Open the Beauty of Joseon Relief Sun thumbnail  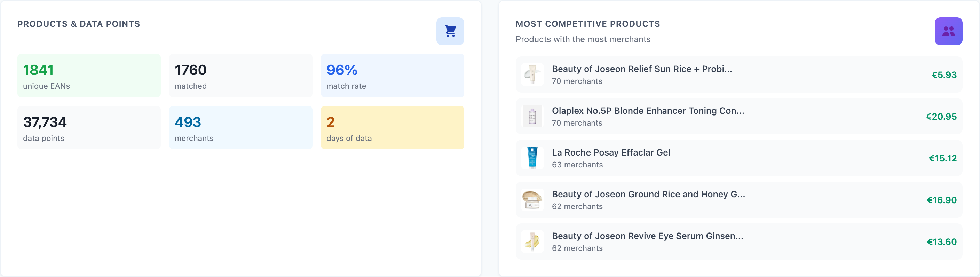[x=532, y=74]
